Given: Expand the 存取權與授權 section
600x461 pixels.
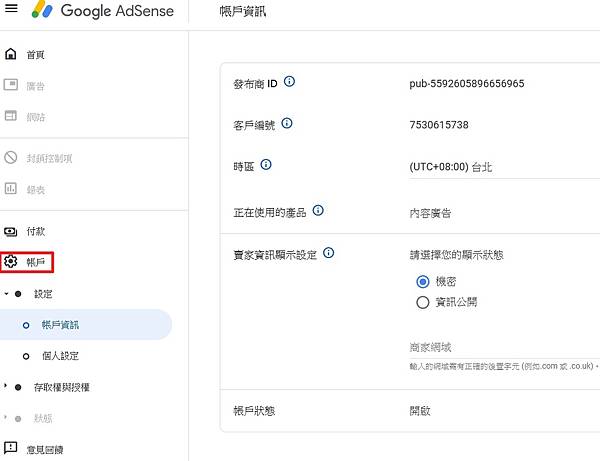Looking at the screenshot, I should [x=5, y=387].
